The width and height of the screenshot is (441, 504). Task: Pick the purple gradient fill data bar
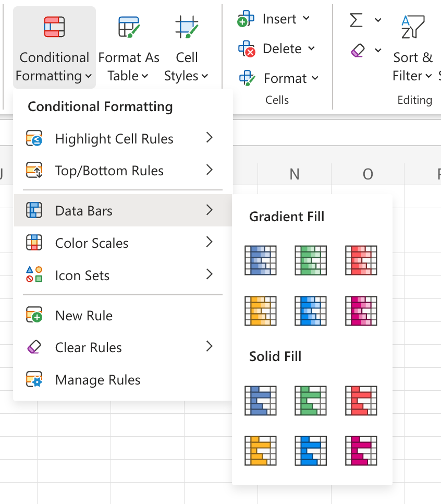361,310
